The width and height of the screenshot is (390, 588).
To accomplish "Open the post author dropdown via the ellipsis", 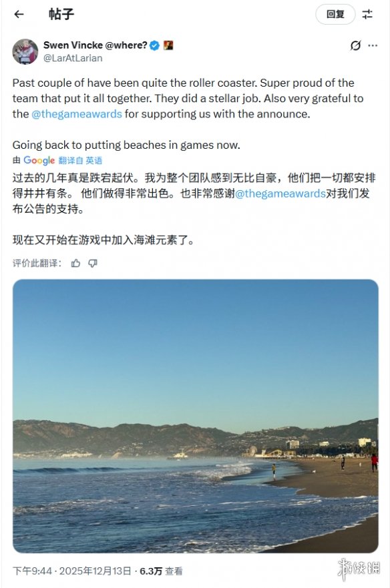I will click(372, 45).
